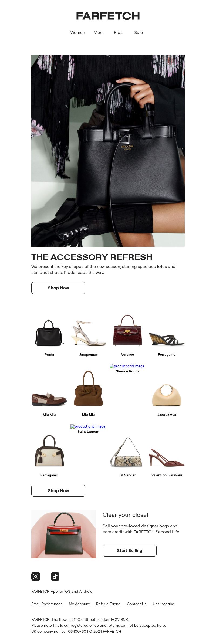Click the large Prada bag hero image
This screenshot has height=644, width=216.
(x=108, y=151)
